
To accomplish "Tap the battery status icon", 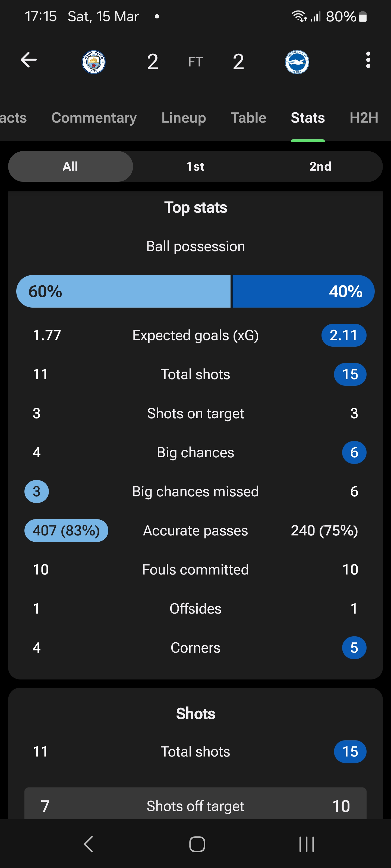I will 363,16.
